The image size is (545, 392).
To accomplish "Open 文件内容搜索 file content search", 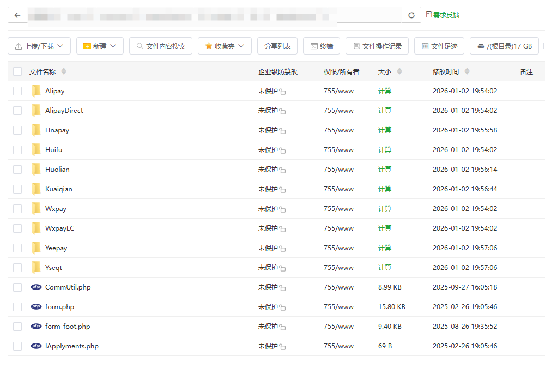I will pyautogui.click(x=161, y=46).
